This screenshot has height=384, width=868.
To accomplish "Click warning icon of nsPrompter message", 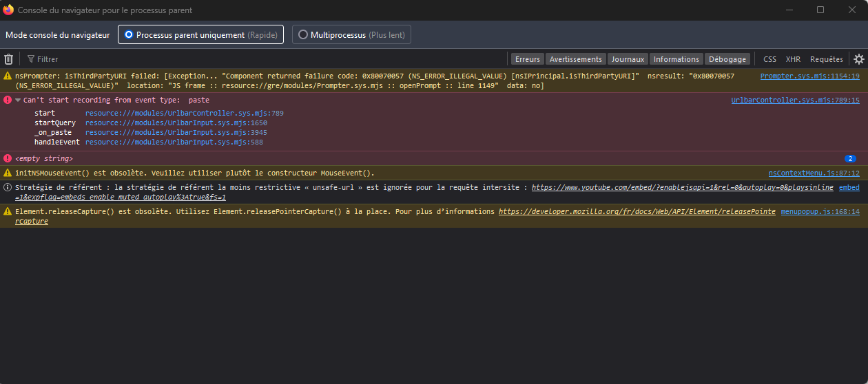I will tap(8, 76).
